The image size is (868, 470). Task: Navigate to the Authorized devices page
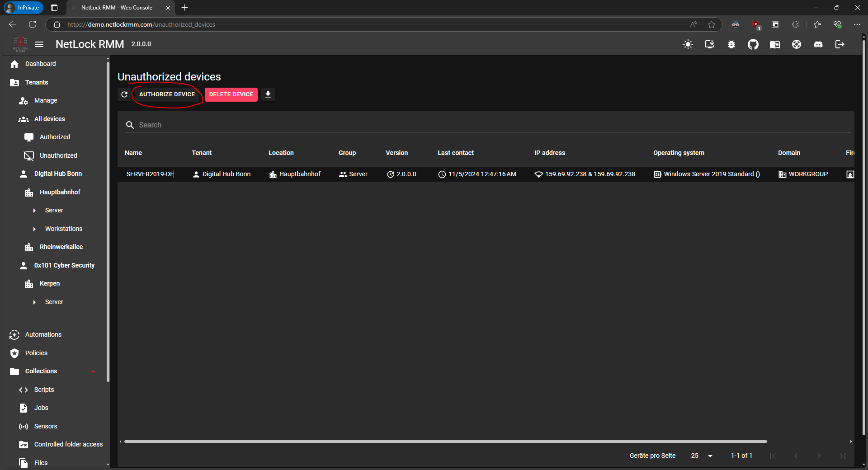pos(54,136)
